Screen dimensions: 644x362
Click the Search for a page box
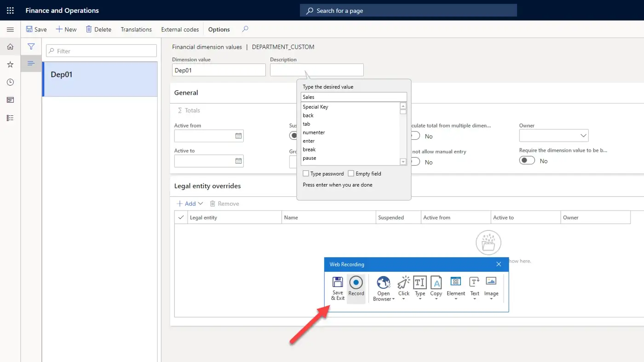pos(408,11)
